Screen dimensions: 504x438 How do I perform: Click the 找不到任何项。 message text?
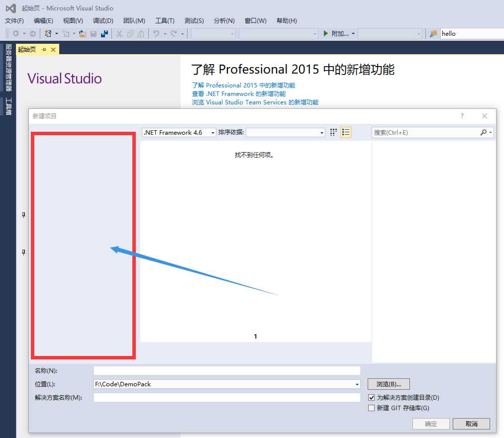[x=254, y=155]
